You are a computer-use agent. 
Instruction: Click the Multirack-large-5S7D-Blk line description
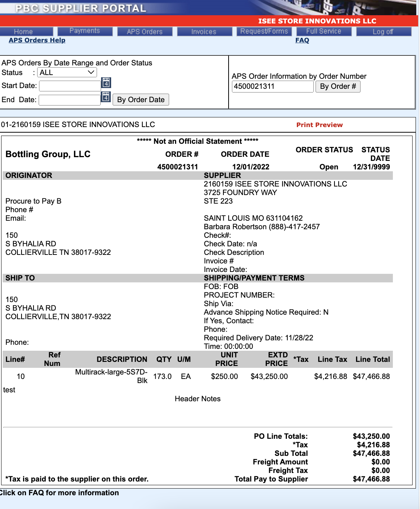[x=112, y=376]
